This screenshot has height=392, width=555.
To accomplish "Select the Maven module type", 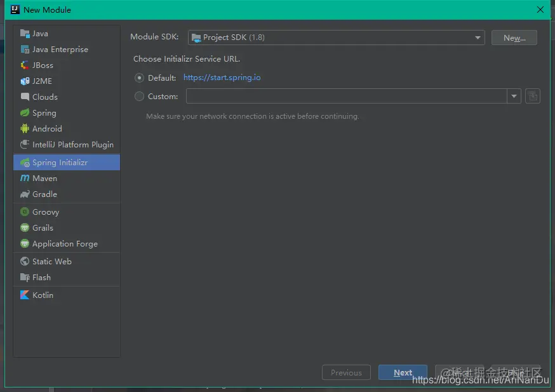I will [67, 178].
